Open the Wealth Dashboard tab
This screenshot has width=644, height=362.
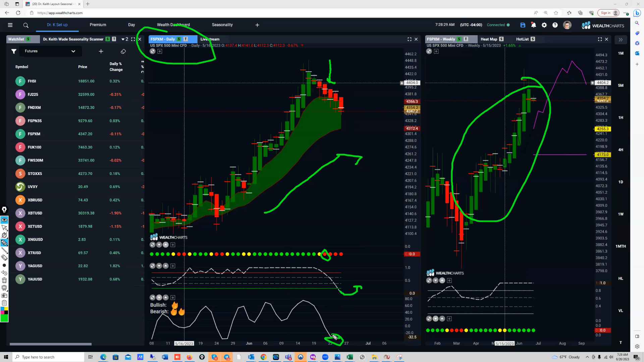(x=173, y=25)
